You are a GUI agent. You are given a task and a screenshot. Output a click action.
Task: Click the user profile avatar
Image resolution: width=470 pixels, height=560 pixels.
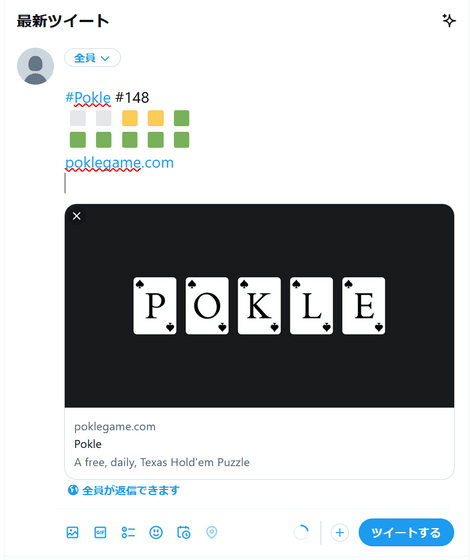pyautogui.click(x=35, y=66)
